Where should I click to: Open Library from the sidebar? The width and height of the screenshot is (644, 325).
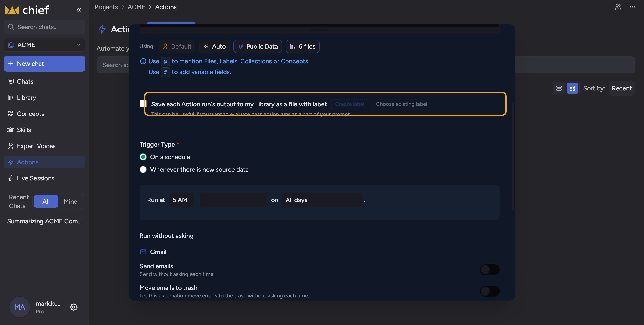click(44, 98)
